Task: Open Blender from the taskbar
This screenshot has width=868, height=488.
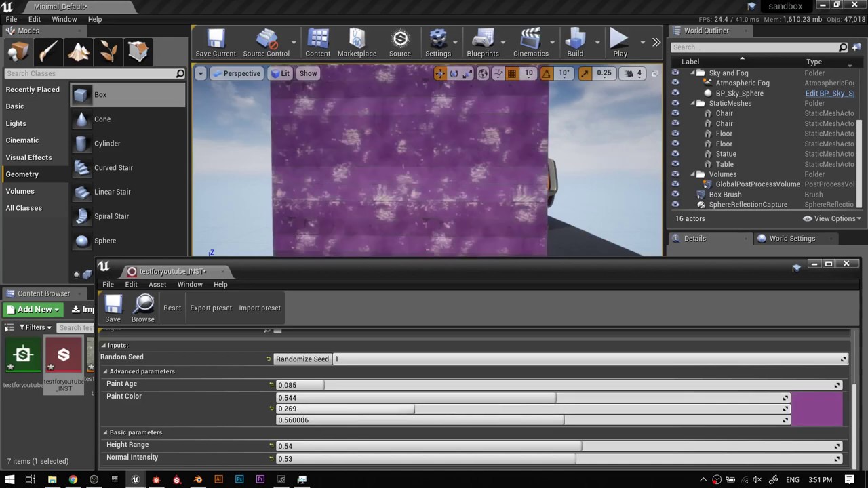Action: click(x=197, y=479)
